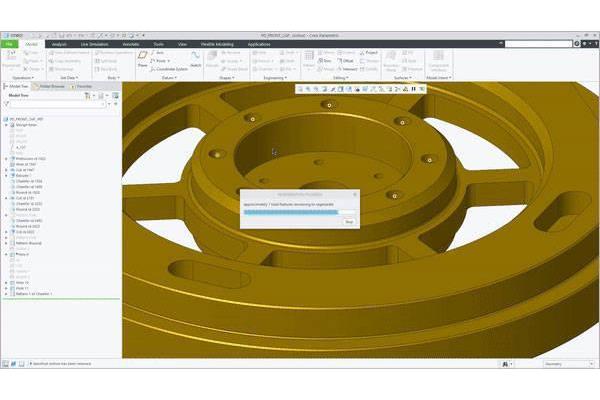Open the Component Interface tool
The width and height of the screenshot is (600, 400).
(439, 60)
